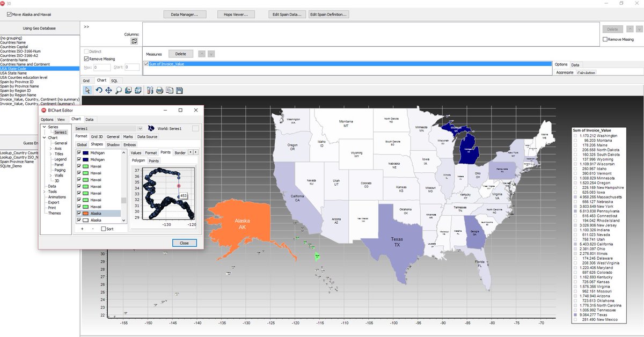This screenshot has height=337, width=644.
Task: Open the Series1 dropdown in editor
Action: point(140,129)
